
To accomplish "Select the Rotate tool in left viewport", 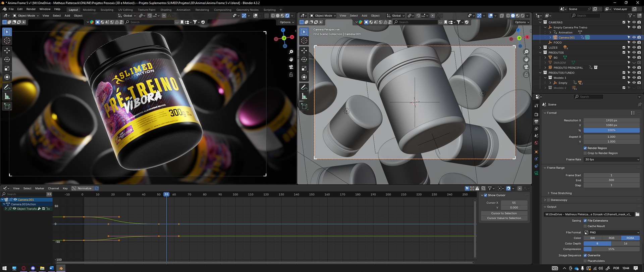I will pyautogui.click(x=7, y=59).
